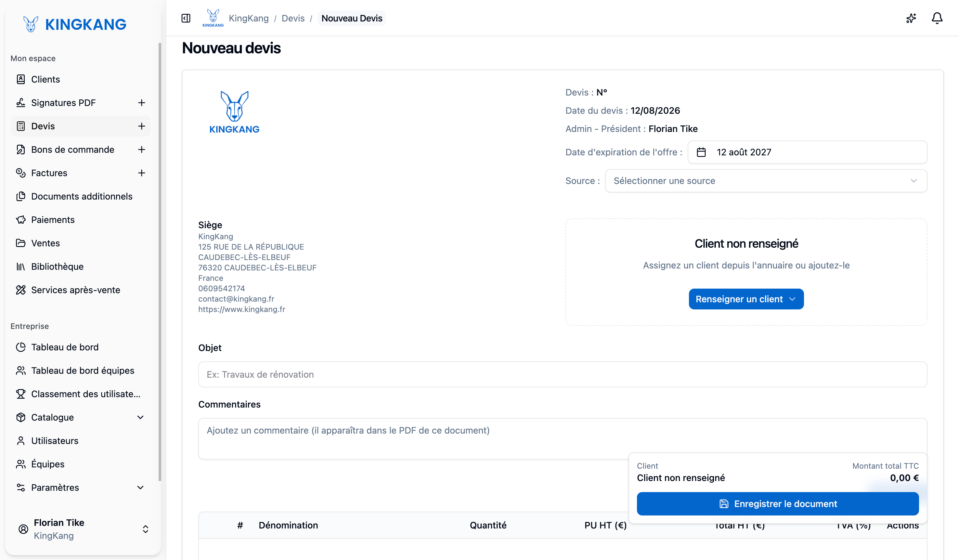This screenshot has width=959, height=560.
Task: Click the Catalogue box icon
Action: 21,417
